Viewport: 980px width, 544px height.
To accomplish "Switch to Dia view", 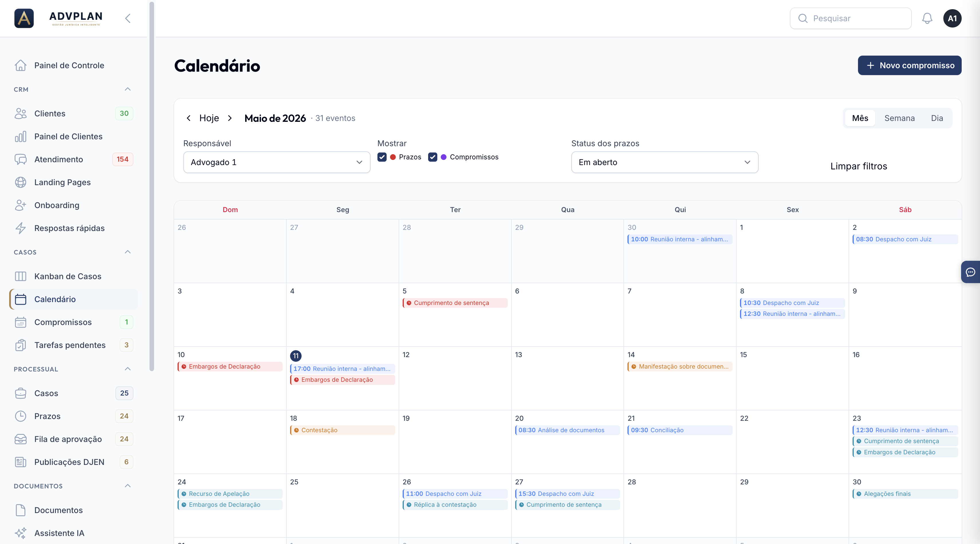I will pos(937,118).
